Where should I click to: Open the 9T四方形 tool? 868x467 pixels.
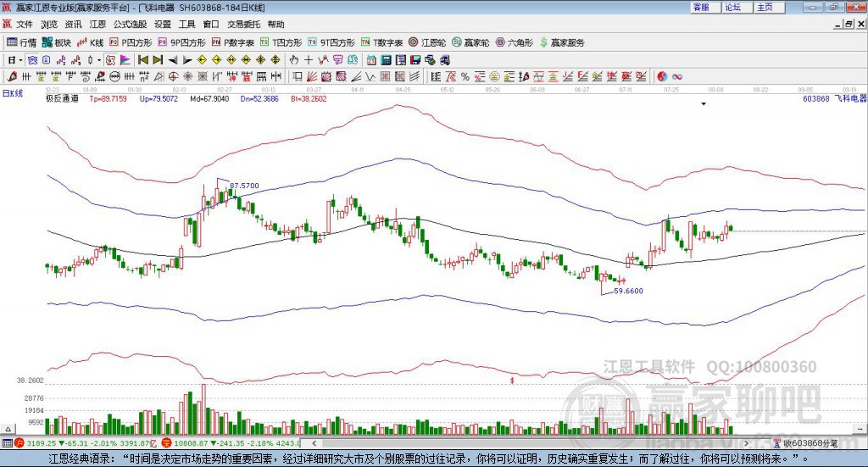click(x=331, y=42)
